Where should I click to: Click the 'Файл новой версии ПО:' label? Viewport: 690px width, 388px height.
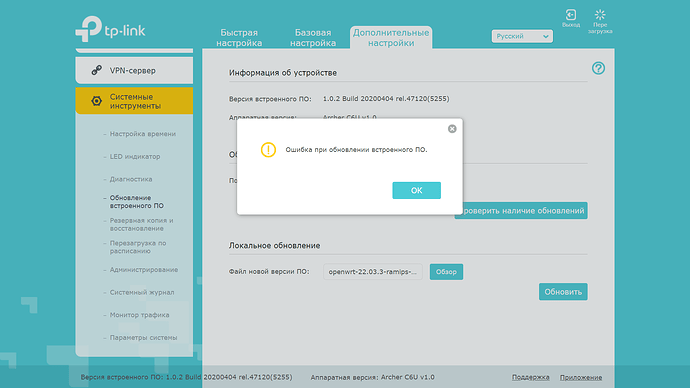click(269, 272)
